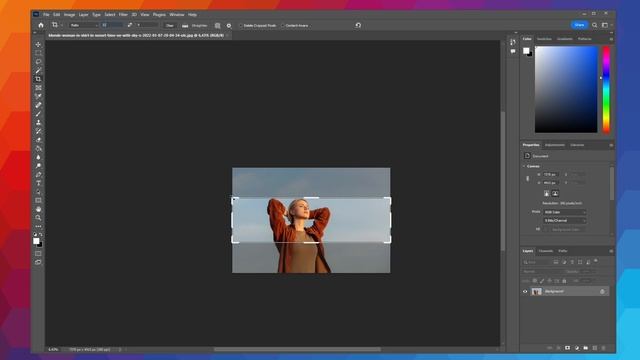Select the Spot Healing Brush tool
Viewport: 640px width, 360px height.
pyautogui.click(x=38, y=105)
